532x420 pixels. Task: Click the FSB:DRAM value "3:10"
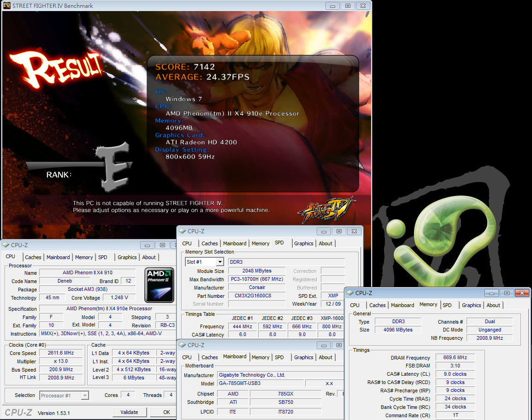point(455,366)
